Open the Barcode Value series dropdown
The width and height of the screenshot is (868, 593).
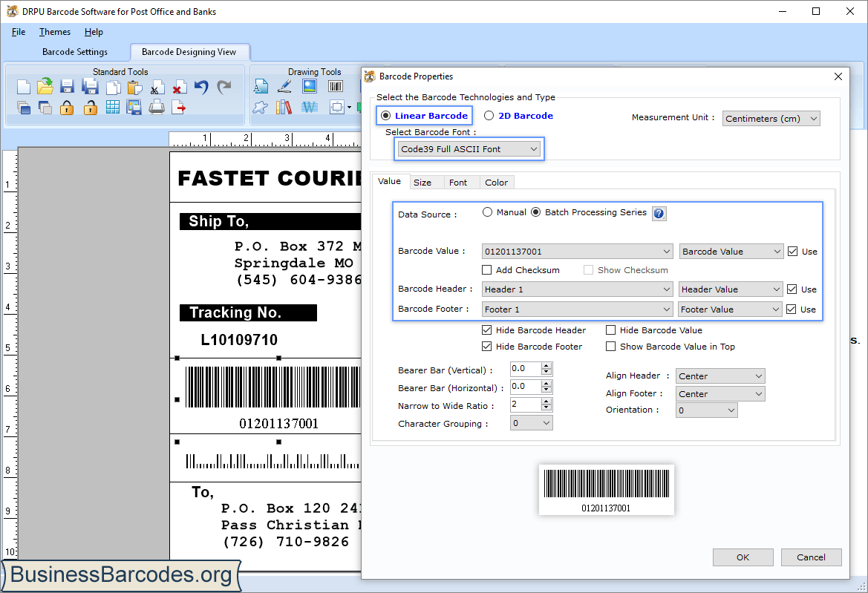coord(731,252)
